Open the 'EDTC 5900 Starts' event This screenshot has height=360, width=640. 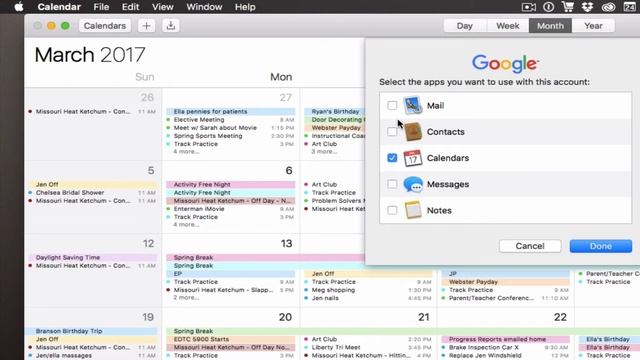tap(230, 339)
